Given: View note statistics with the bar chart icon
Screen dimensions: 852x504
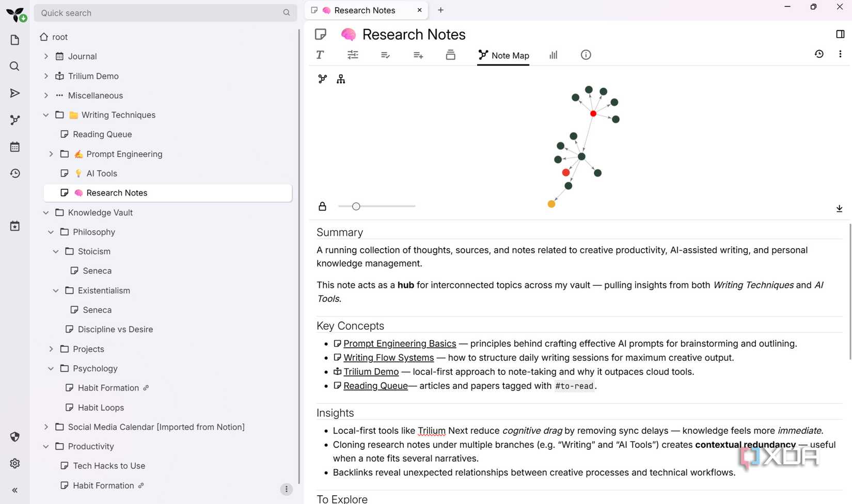Looking at the screenshot, I should pos(553,55).
